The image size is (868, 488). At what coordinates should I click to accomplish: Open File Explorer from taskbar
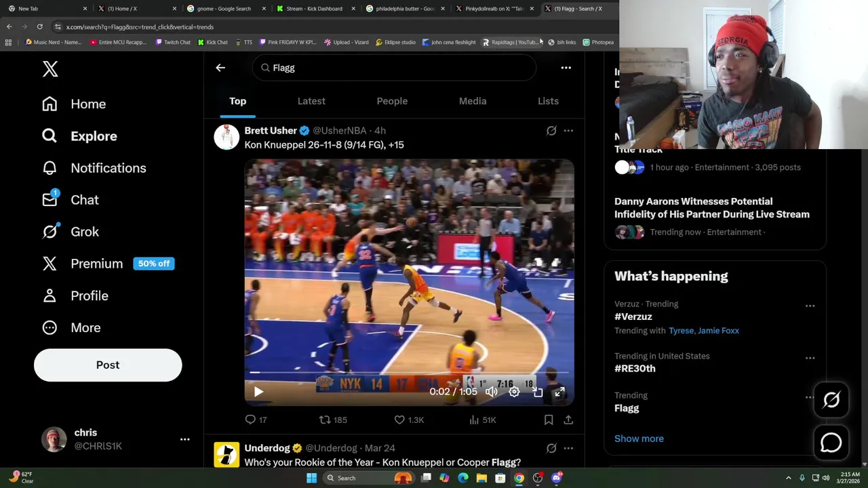(481, 478)
